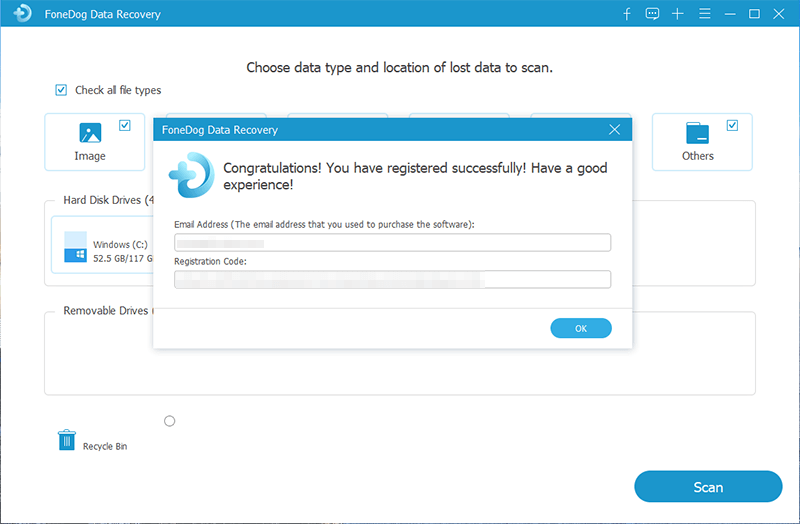This screenshot has height=524, width=800.
Task: Click the Recycle Bin trash icon
Action: [67, 440]
